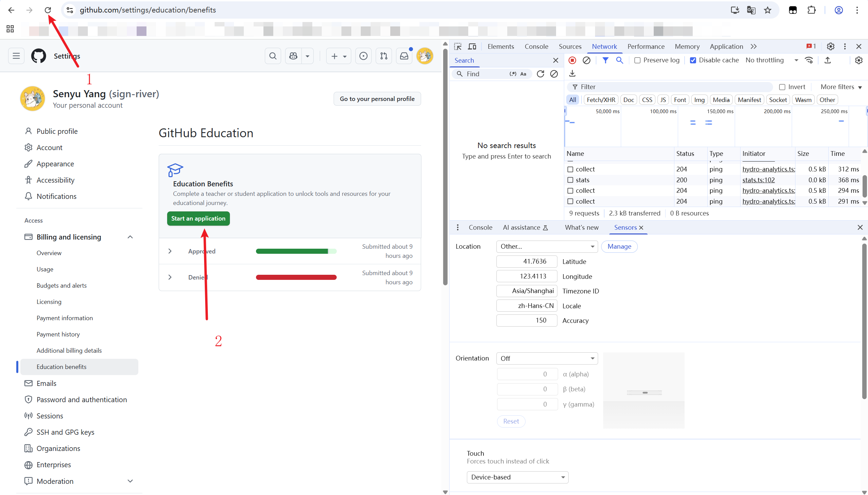Focus the browser address bar URL
The image size is (868, 495).
[148, 10]
